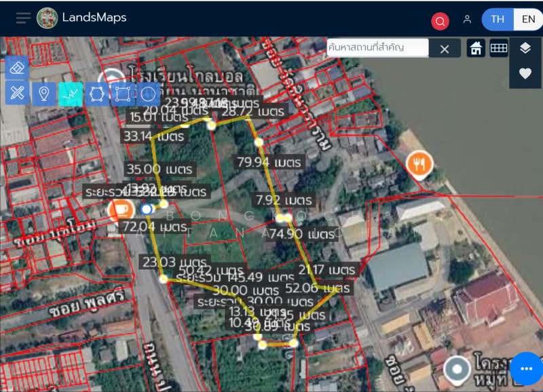Click the 23.03 เมตร distance label
Image resolution: width=543 pixels, height=392 pixels.
(x=174, y=262)
